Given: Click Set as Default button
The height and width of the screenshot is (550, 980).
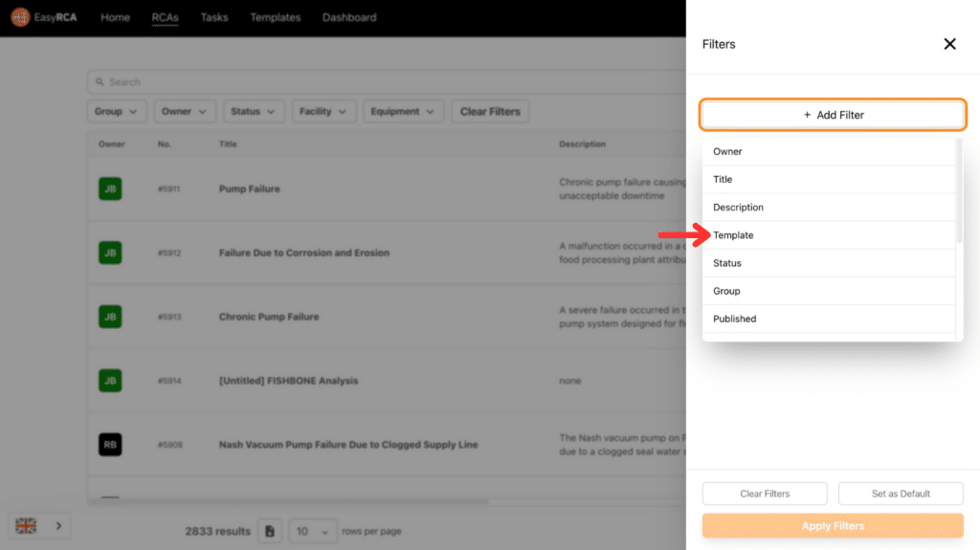Looking at the screenshot, I should point(901,494).
